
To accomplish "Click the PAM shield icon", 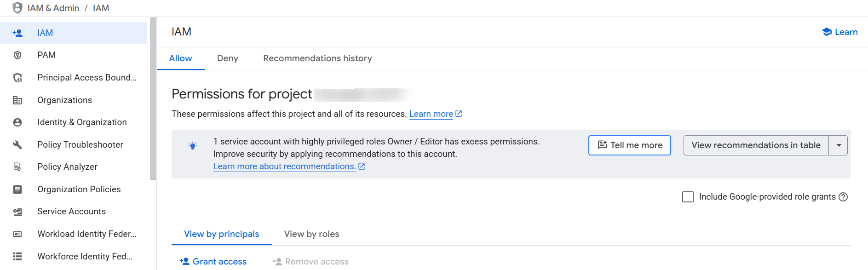I will [x=17, y=55].
